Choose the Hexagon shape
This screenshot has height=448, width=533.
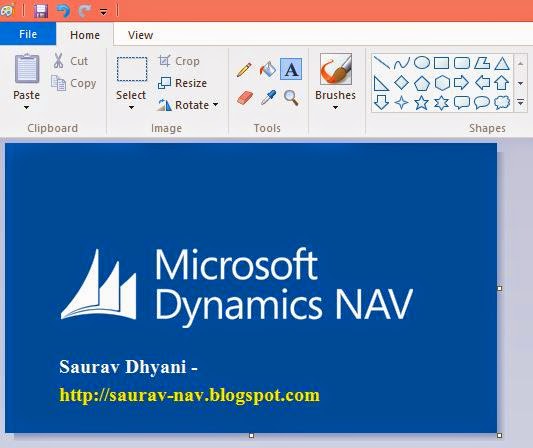442,83
